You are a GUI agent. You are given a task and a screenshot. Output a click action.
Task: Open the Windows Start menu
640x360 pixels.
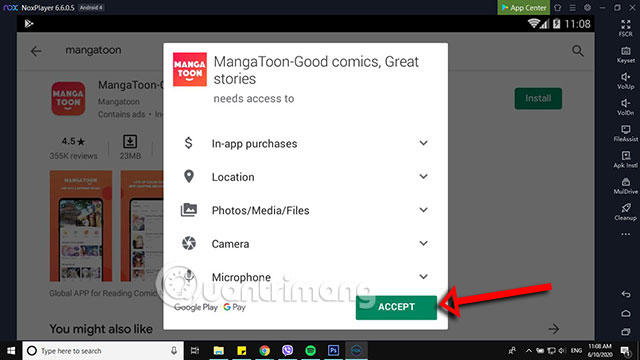[x=11, y=351]
